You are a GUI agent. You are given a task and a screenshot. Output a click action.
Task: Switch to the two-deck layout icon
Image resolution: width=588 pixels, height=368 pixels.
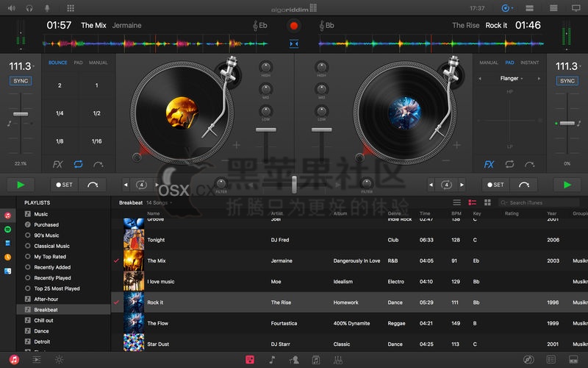point(529,8)
